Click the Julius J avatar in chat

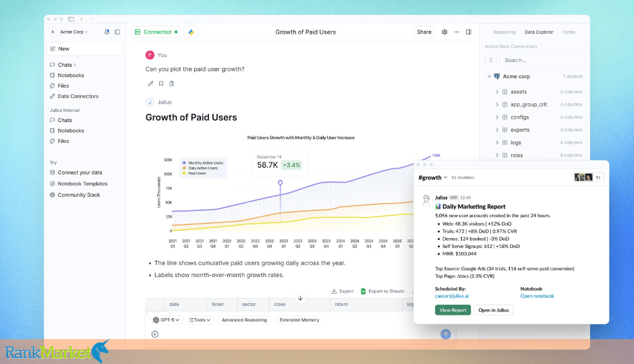(x=150, y=102)
